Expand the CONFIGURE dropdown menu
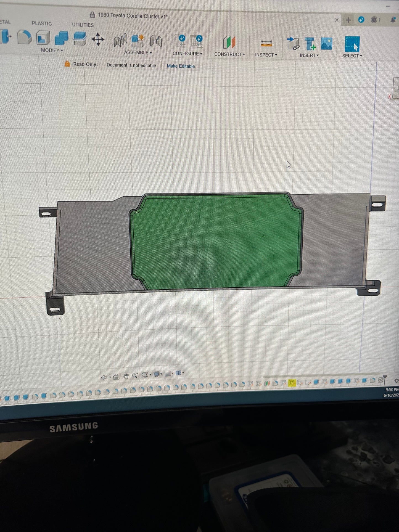 tap(187, 54)
